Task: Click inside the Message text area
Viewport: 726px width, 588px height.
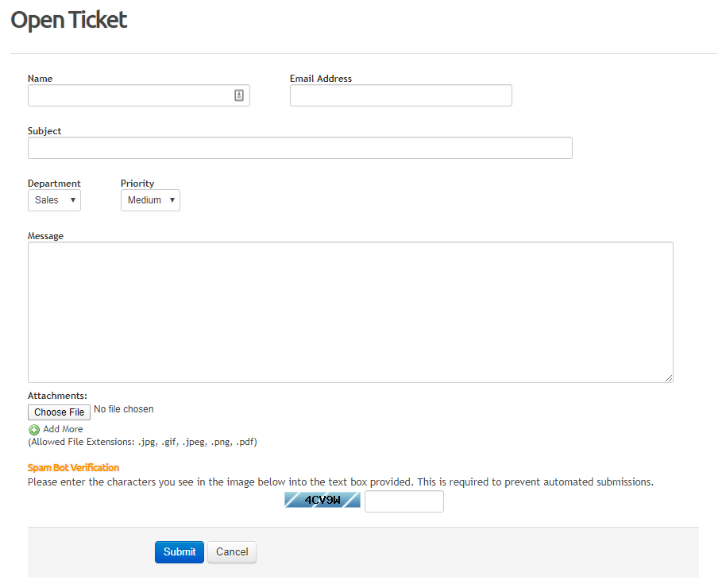Action: coord(350,311)
